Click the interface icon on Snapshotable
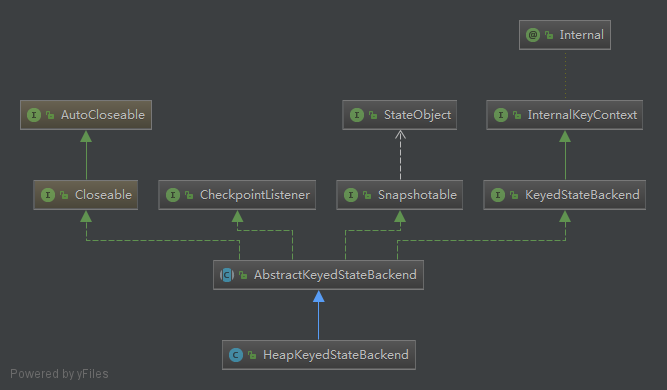Screen dimensions: 667x390 point(351,195)
